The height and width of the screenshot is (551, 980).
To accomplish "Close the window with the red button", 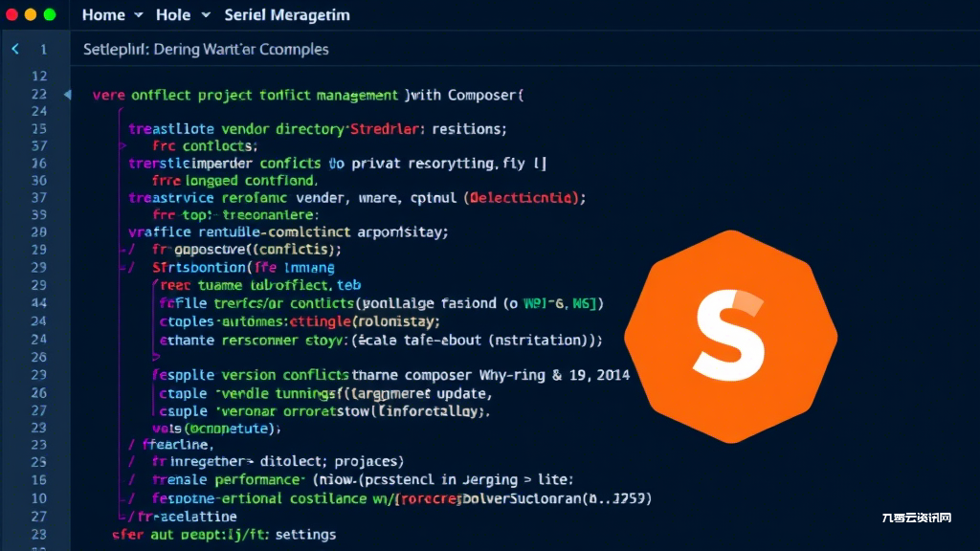I will (x=11, y=15).
